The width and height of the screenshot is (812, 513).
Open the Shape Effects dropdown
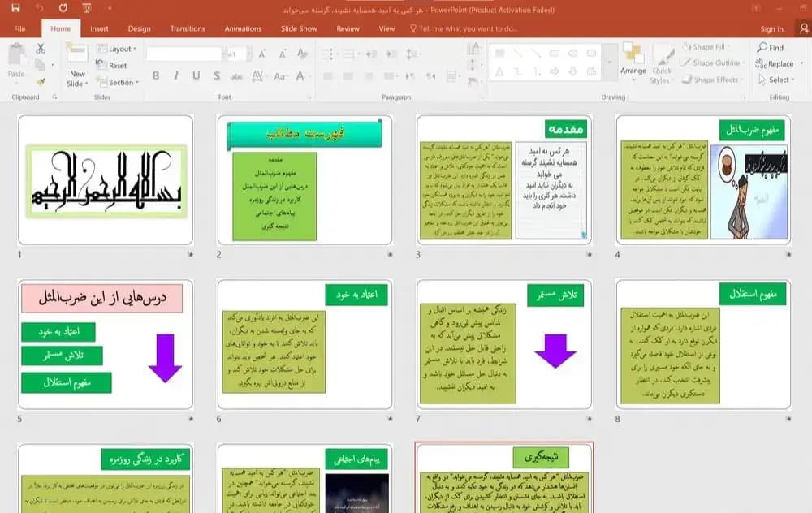tap(712, 80)
